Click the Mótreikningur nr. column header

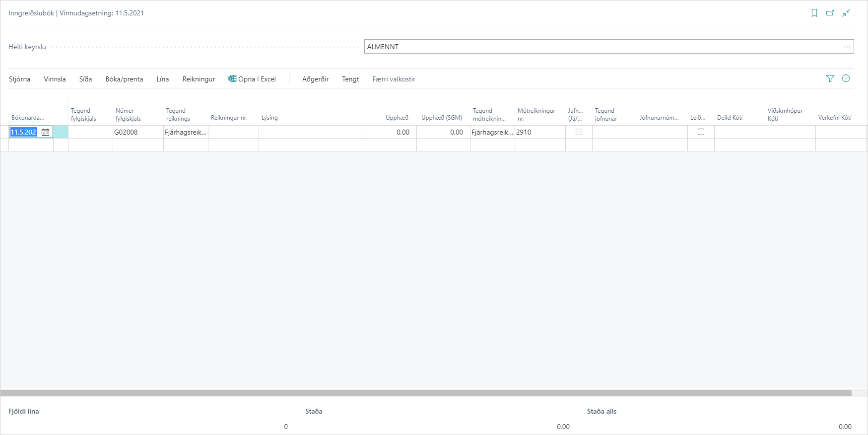(x=536, y=115)
